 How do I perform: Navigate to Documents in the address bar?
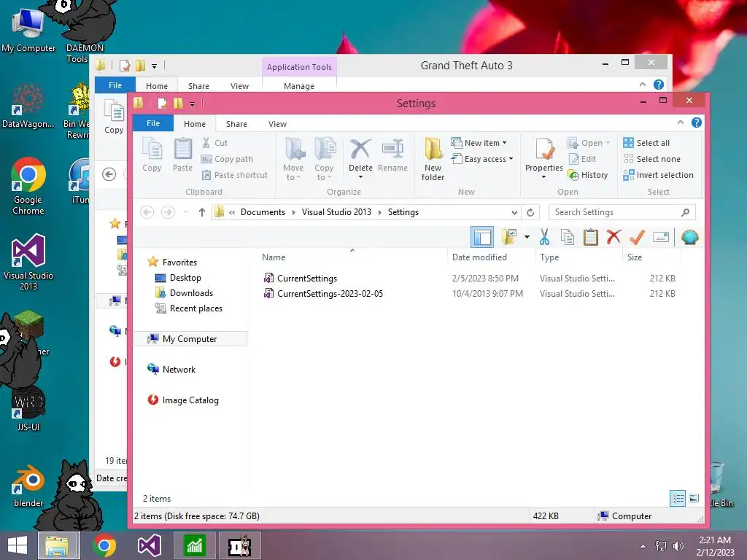(x=263, y=212)
